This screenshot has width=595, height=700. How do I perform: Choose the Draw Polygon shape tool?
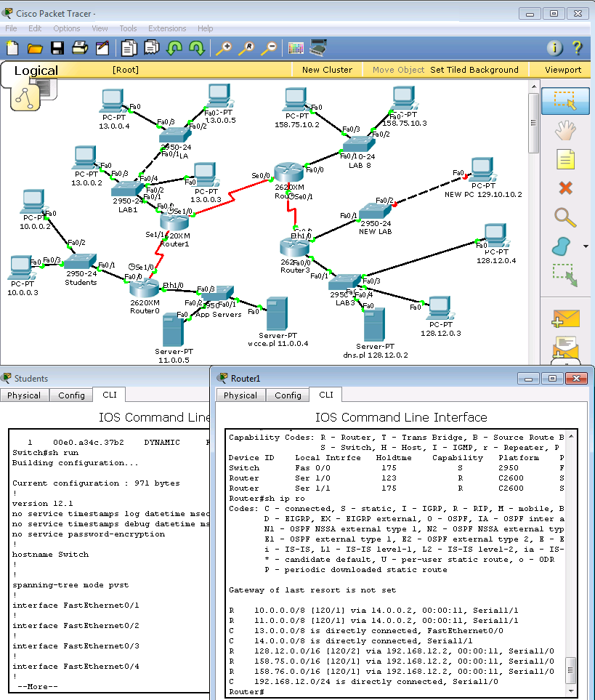coord(562,246)
